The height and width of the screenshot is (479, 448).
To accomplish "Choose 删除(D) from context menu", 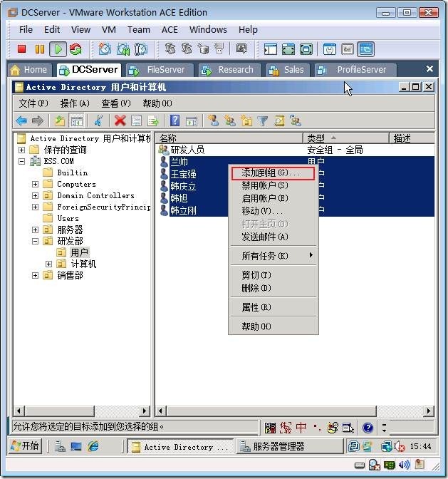I will pyautogui.click(x=273, y=288).
